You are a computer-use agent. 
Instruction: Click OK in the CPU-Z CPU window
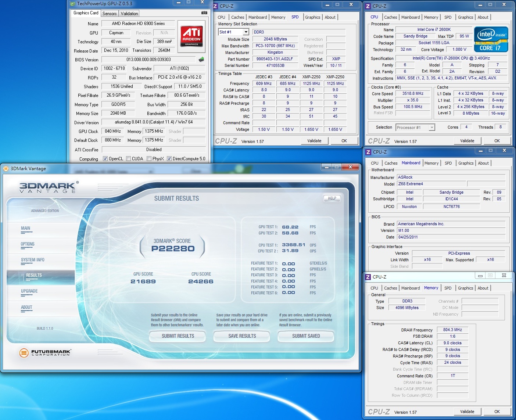point(497,141)
